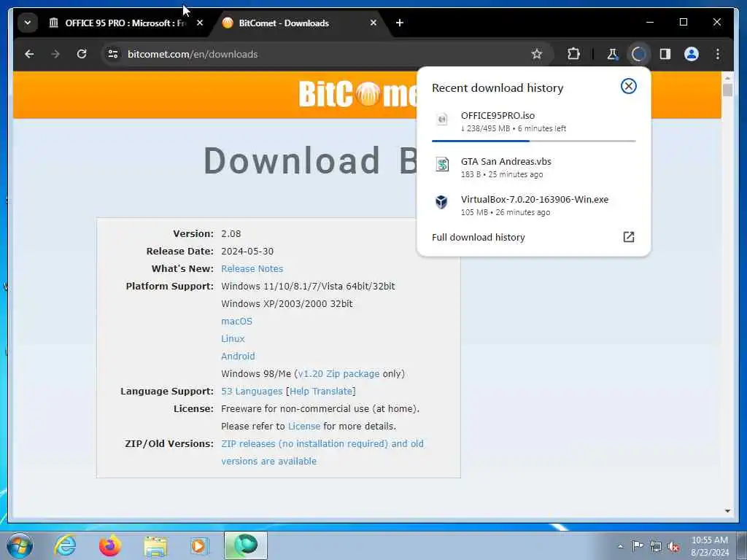Open the macOS download link

pyautogui.click(x=237, y=321)
